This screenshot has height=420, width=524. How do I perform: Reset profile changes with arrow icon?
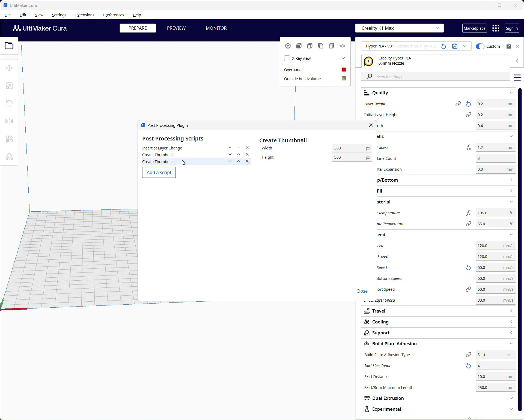(444, 46)
